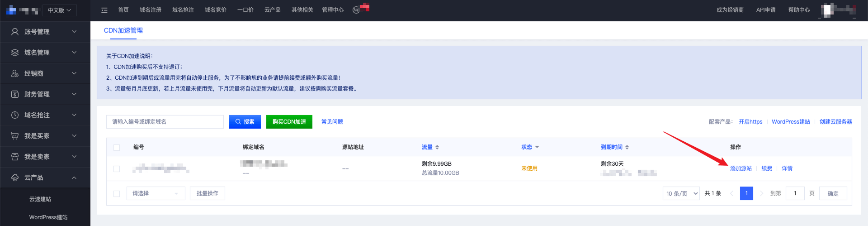Click the search field for 编号或绑定域名
The width and height of the screenshot is (868, 226).
pos(165,122)
